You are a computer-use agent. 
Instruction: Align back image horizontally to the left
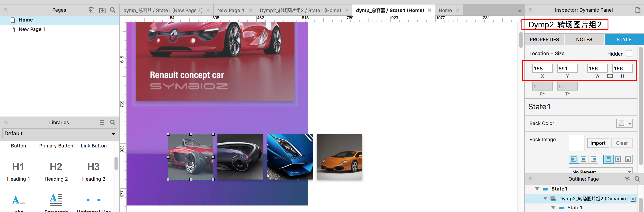pyautogui.click(x=574, y=159)
